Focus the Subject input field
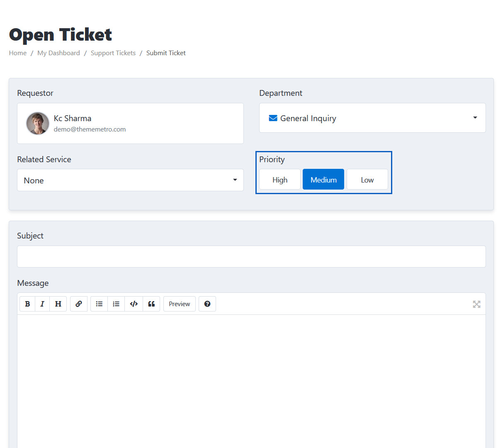This screenshot has width=498, height=448. pyautogui.click(x=251, y=257)
